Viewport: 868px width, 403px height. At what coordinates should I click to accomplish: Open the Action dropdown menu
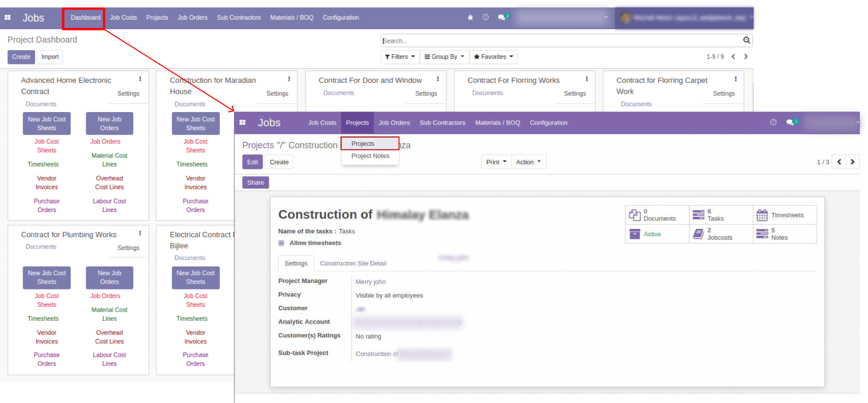click(528, 162)
